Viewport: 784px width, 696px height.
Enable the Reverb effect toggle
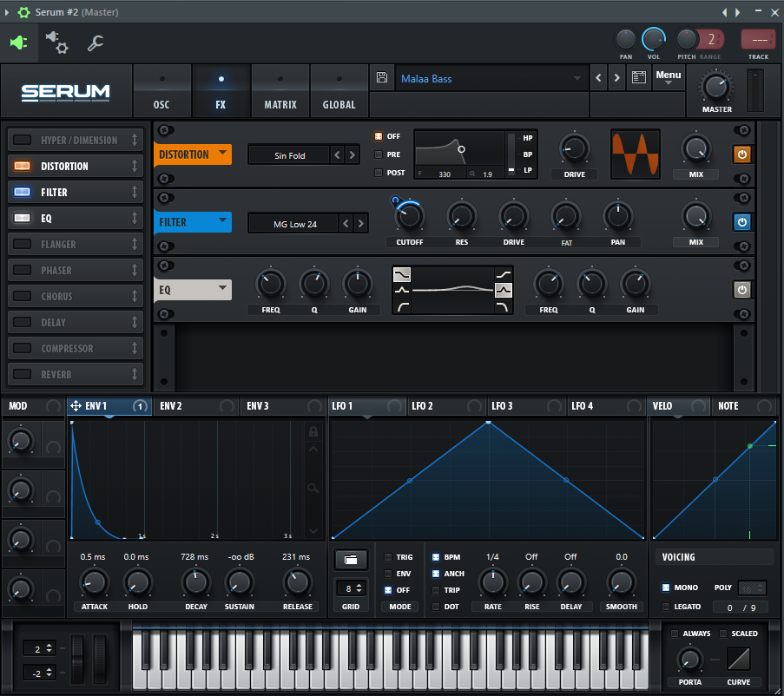[22, 374]
